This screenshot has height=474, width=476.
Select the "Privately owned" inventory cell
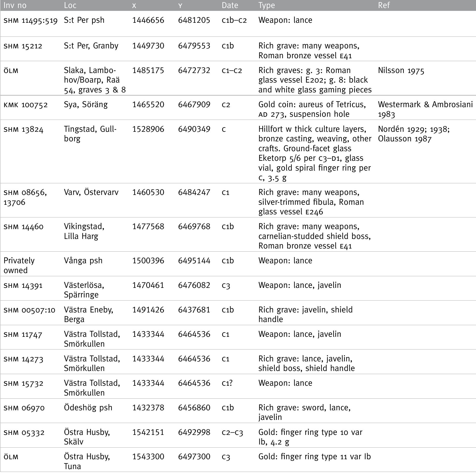pos(19,265)
